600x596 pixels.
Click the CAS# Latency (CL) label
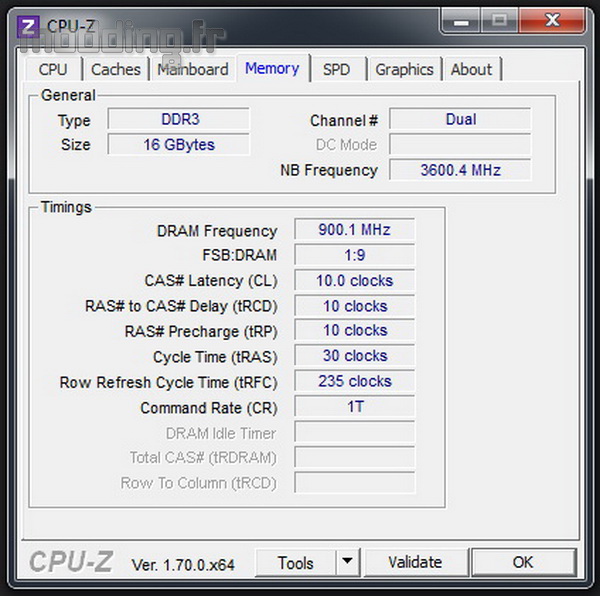[211, 281]
